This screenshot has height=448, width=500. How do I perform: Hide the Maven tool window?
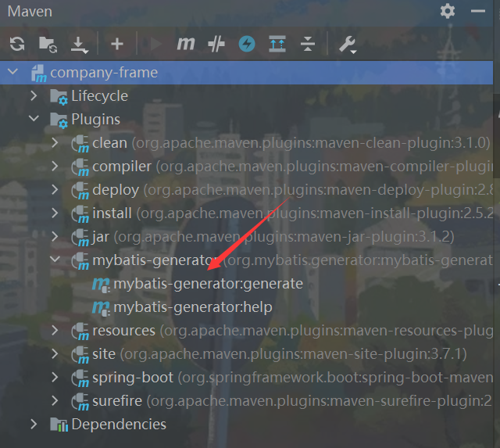coord(478,11)
